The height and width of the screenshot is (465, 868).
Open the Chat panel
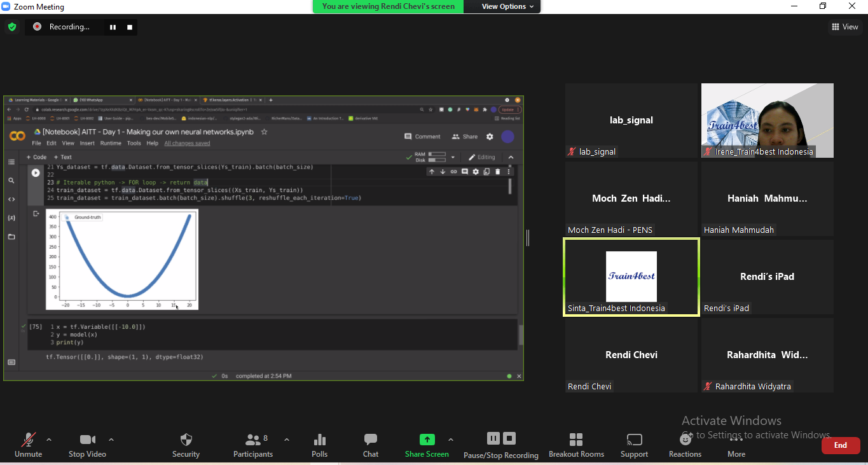(371, 445)
